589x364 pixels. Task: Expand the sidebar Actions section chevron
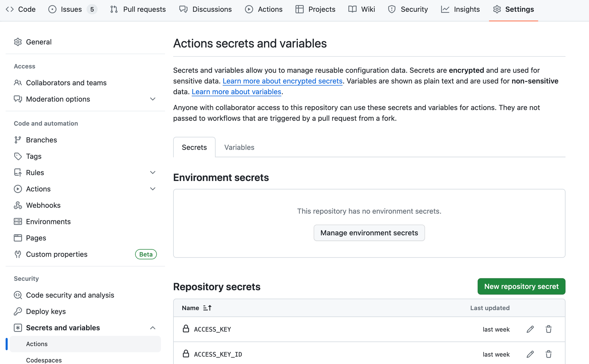pyautogui.click(x=153, y=189)
